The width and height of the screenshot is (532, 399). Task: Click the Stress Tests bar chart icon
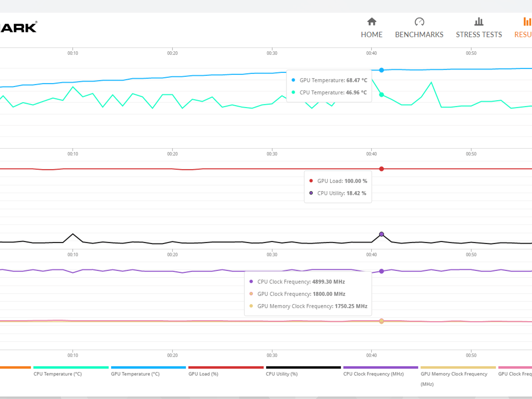tap(479, 22)
